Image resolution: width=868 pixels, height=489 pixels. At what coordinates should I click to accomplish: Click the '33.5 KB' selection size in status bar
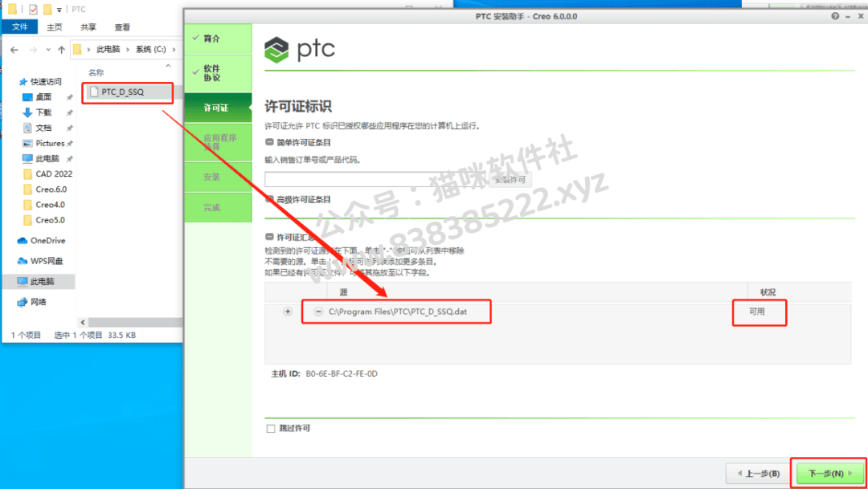[122, 335]
